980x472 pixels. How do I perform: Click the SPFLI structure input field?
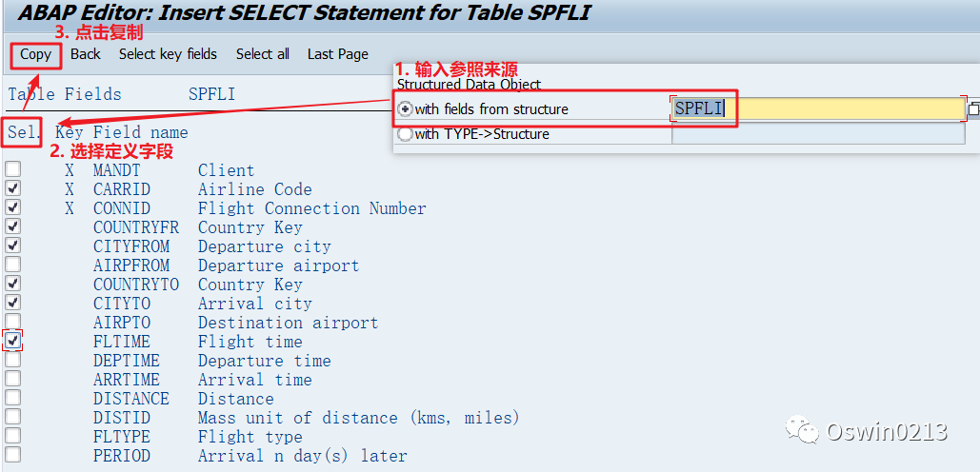coord(818,108)
